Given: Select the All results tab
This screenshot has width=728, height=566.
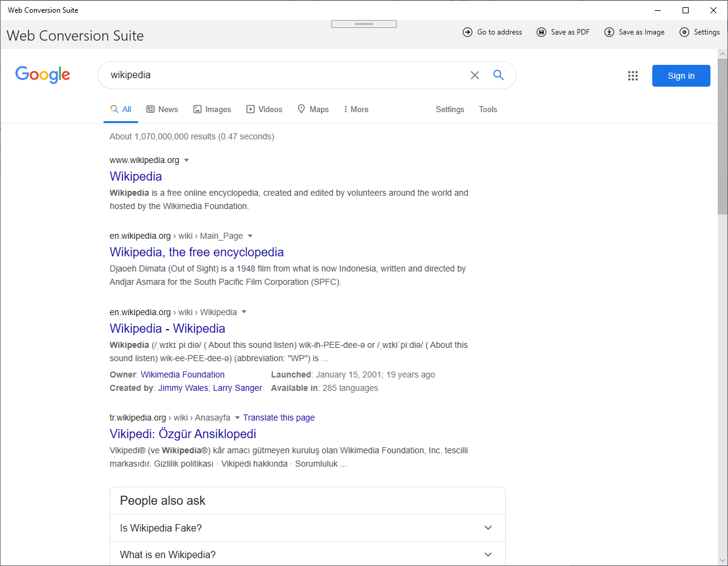Looking at the screenshot, I should click(x=121, y=110).
